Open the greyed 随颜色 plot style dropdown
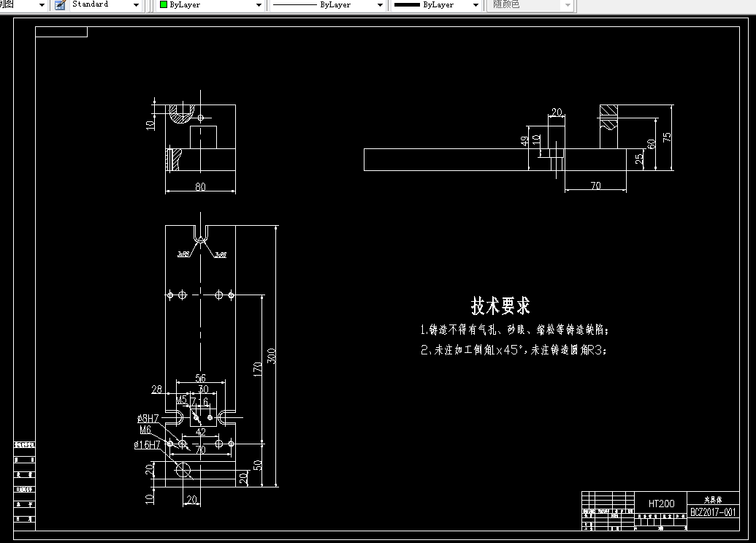The height and width of the screenshot is (543, 756). tap(568, 5)
